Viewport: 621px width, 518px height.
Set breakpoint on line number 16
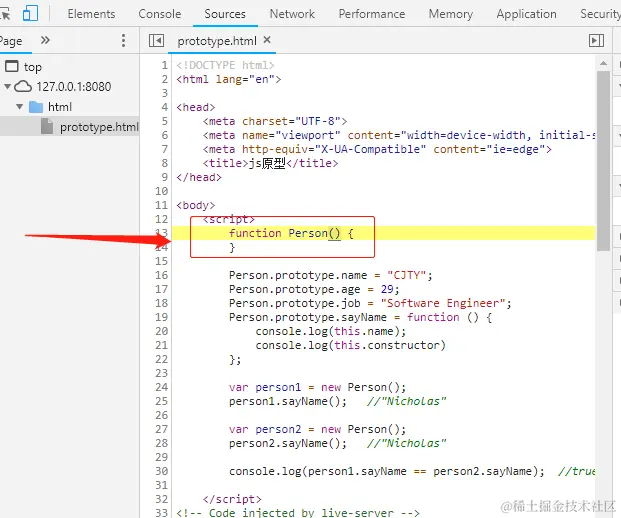point(162,275)
